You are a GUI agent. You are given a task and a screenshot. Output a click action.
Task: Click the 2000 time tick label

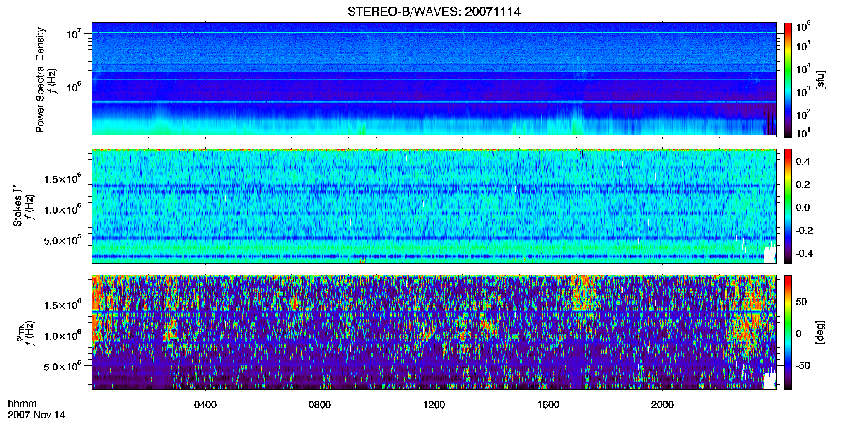click(662, 405)
